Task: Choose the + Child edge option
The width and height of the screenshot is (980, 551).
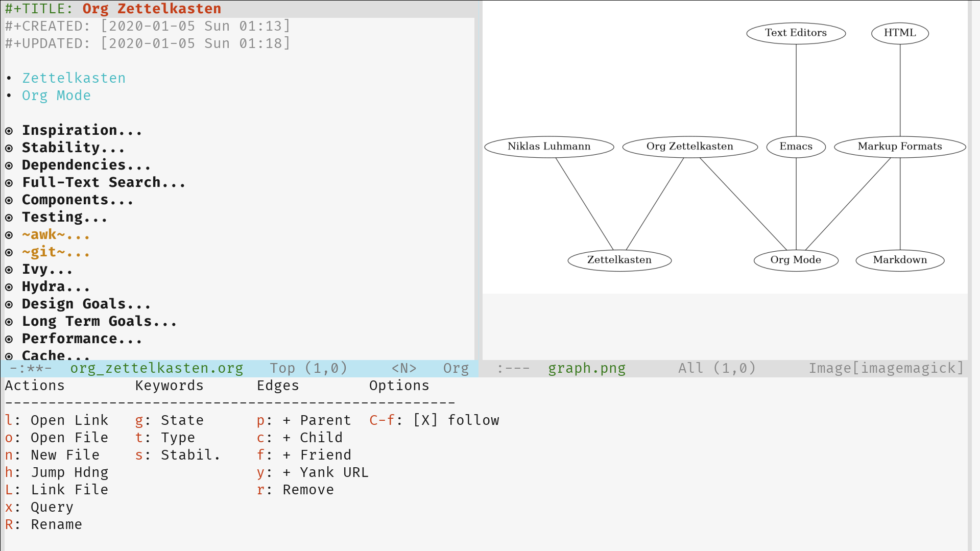Action: point(300,438)
